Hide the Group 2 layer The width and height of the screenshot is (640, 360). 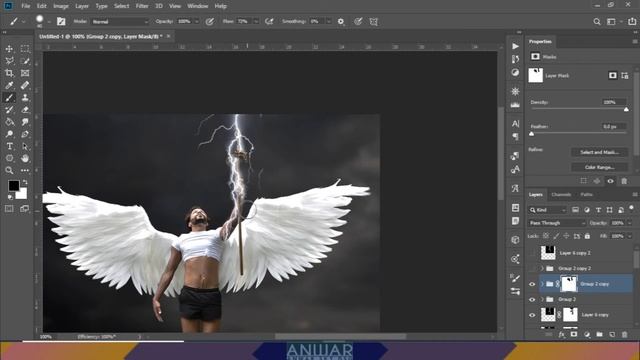[x=532, y=300]
